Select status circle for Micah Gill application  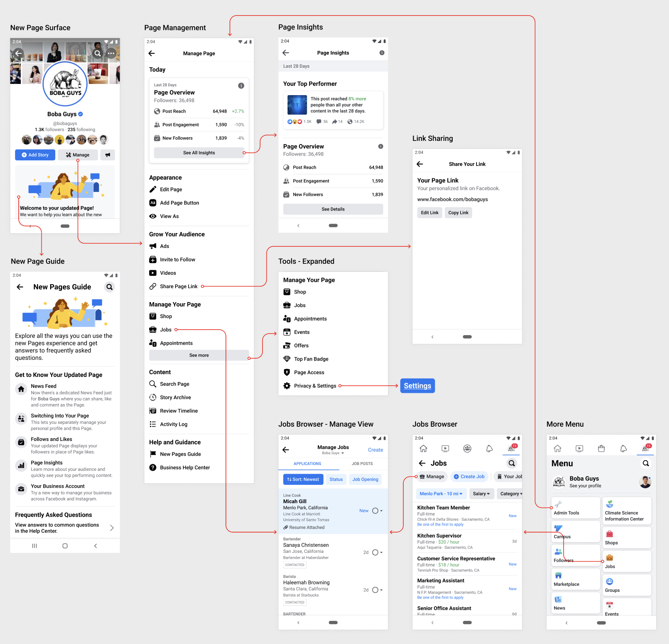375,511
